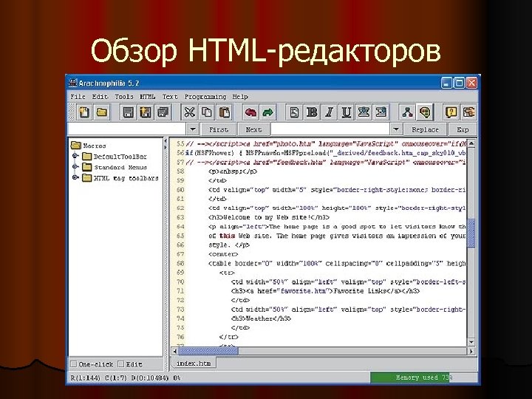Click the line 74 Weather heading text
The width and height of the screenshot is (532, 399).
(262, 318)
